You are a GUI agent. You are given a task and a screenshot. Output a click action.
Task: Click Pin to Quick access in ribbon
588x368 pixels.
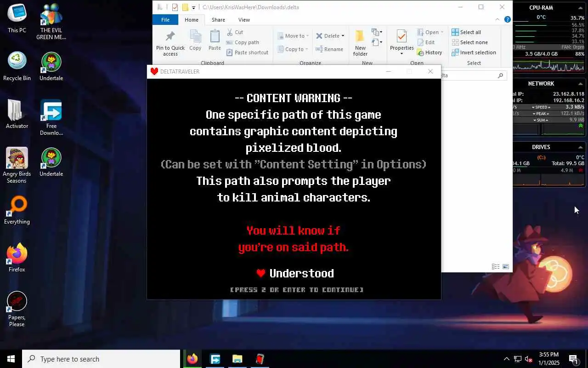(170, 44)
